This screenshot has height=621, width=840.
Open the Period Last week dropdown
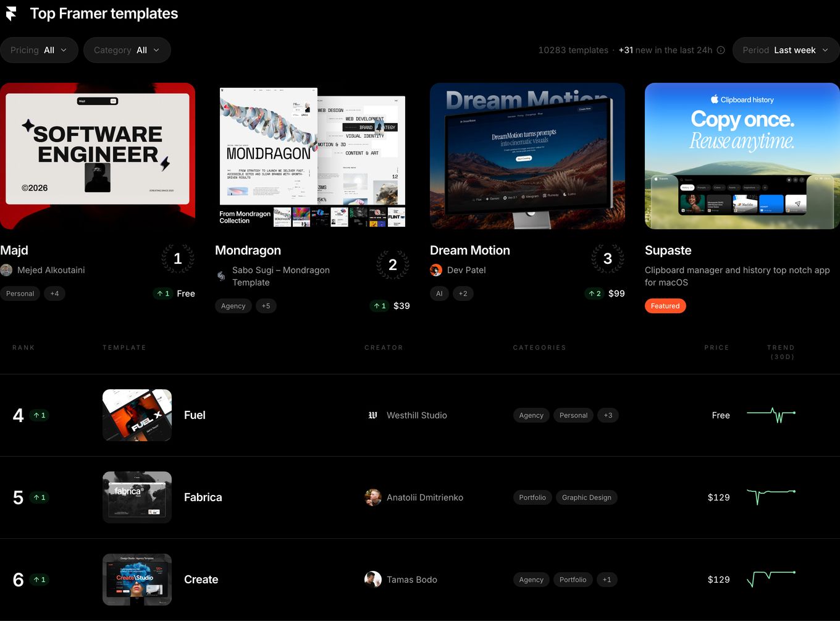[786, 50]
